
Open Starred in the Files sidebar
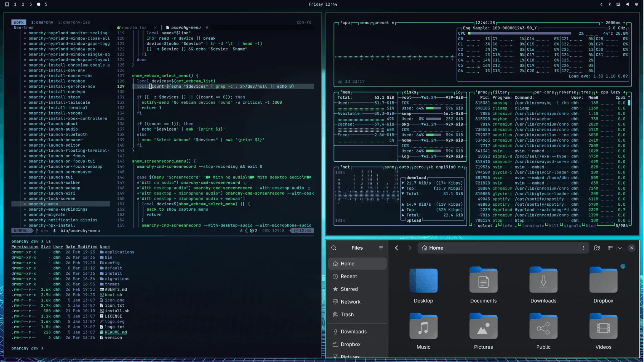point(357,289)
